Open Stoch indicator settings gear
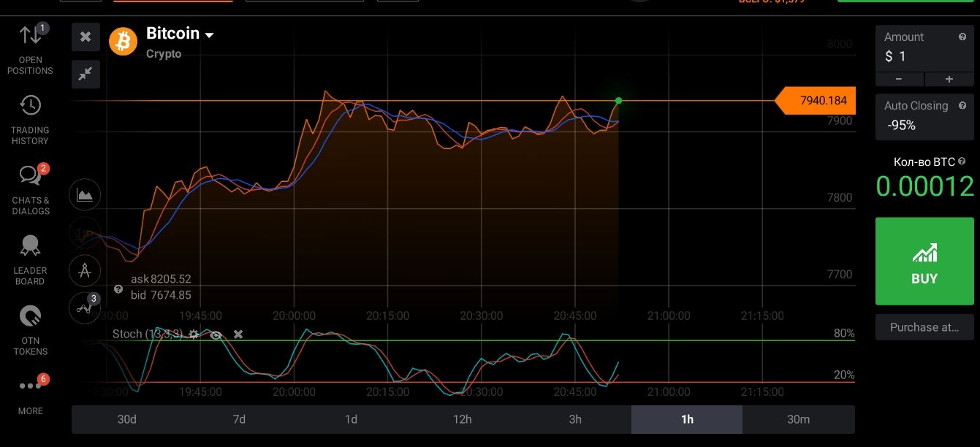Image resolution: width=980 pixels, height=447 pixels. click(194, 334)
